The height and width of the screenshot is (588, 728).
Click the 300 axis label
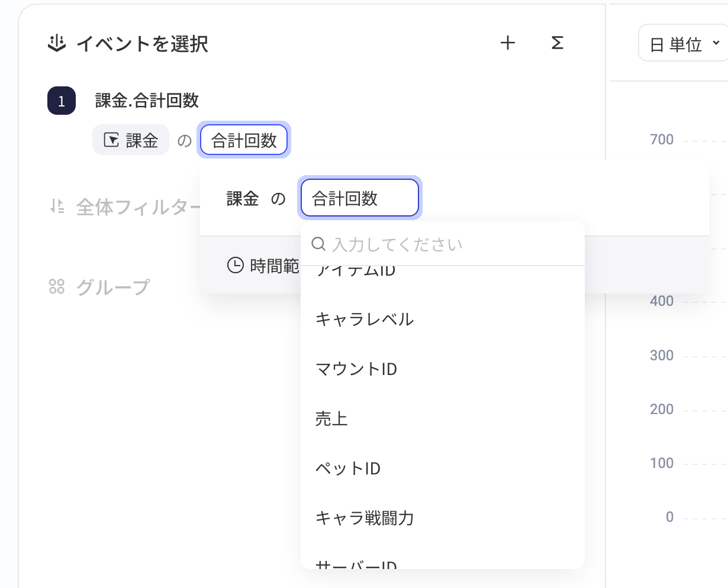[x=662, y=356]
